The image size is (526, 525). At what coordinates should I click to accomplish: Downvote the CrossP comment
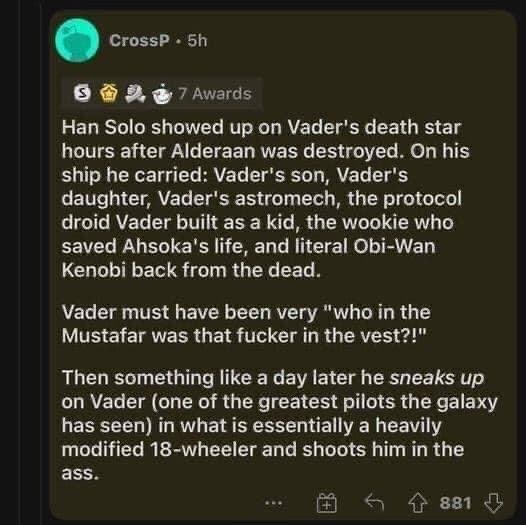pos(493,503)
